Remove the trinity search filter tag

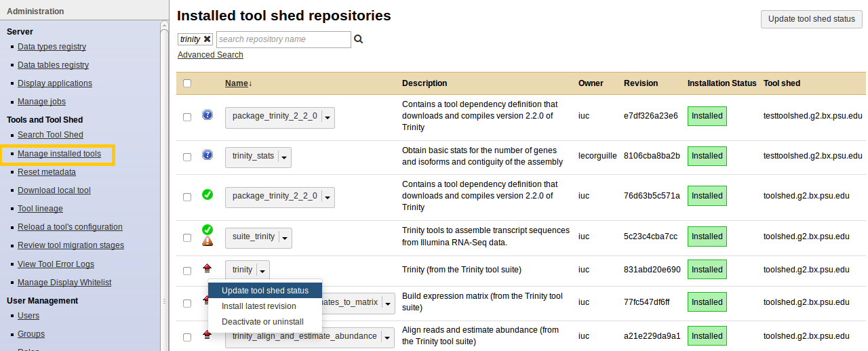(x=208, y=39)
